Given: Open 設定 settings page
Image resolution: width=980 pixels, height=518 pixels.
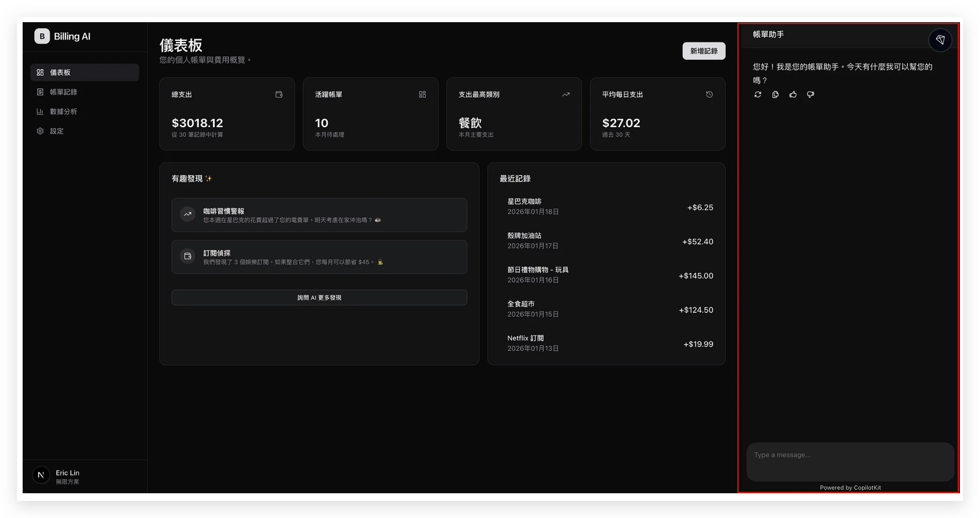Looking at the screenshot, I should point(56,131).
